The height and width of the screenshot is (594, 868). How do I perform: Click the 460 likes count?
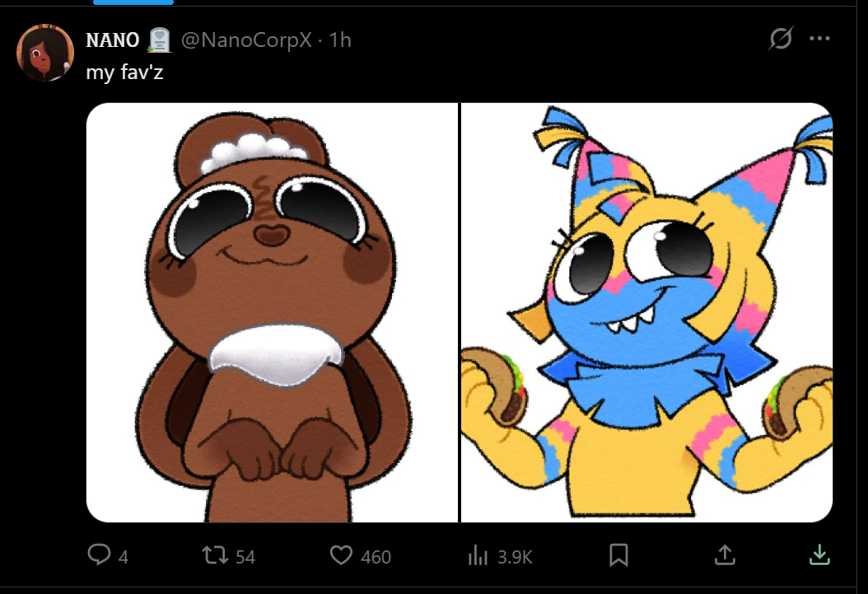click(x=376, y=557)
